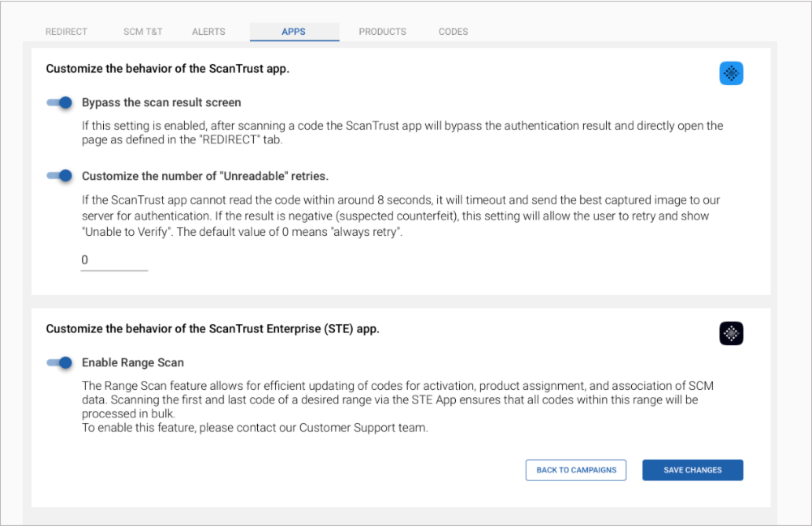The height and width of the screenshot is (526, 812).
Task: Select the APPS tab
Action: (294, 32)
